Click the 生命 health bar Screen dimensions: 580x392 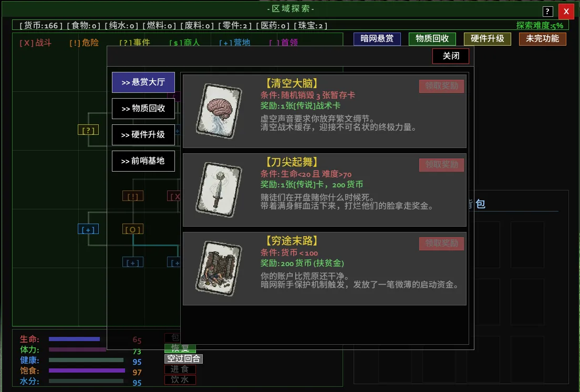tap(74, 339)
